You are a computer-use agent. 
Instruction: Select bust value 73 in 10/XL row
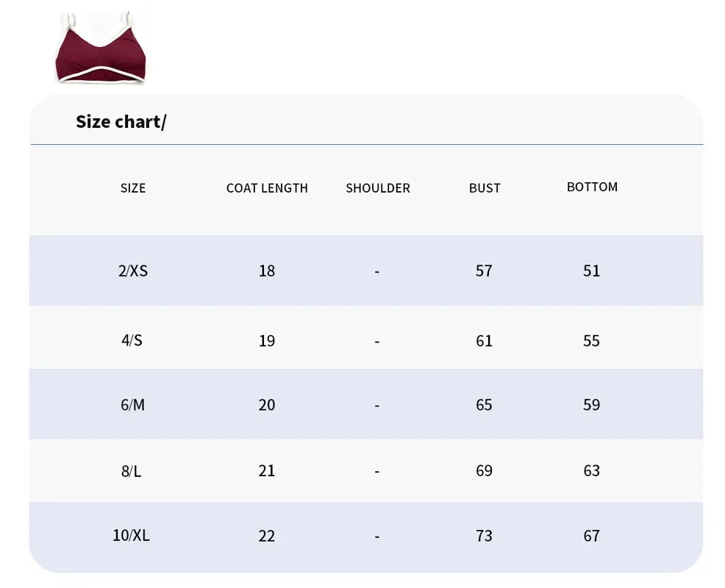click(x=484, y=536)
